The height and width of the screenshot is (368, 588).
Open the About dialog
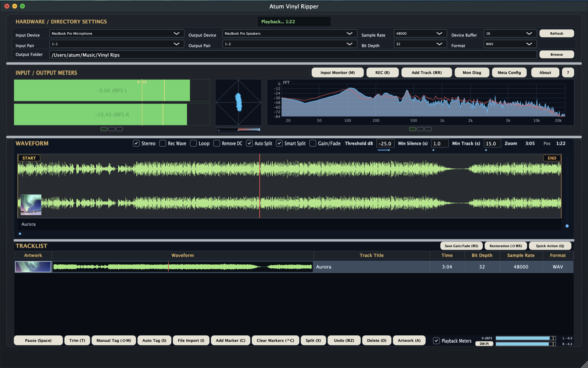point(545,72)
